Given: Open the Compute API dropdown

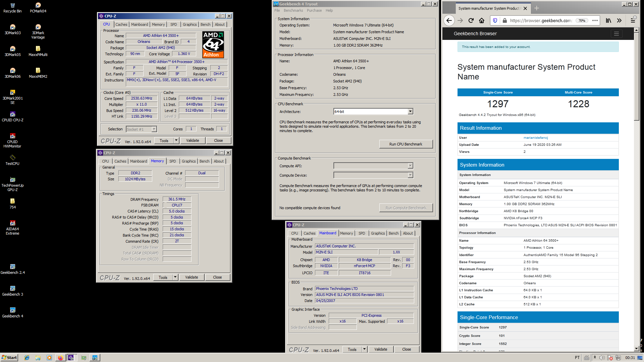Looking at the screenshot, I should (373, 166).
